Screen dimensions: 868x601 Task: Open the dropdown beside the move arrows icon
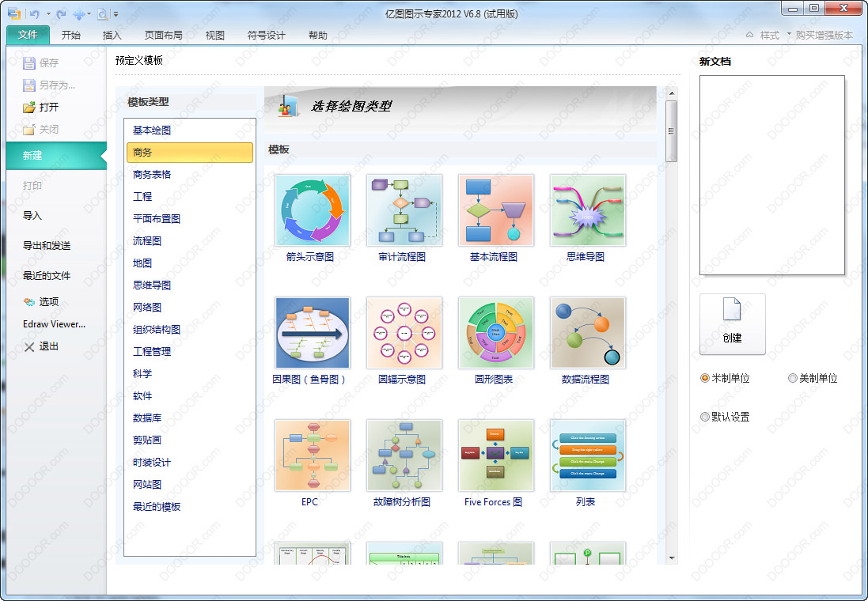(89, 13)
